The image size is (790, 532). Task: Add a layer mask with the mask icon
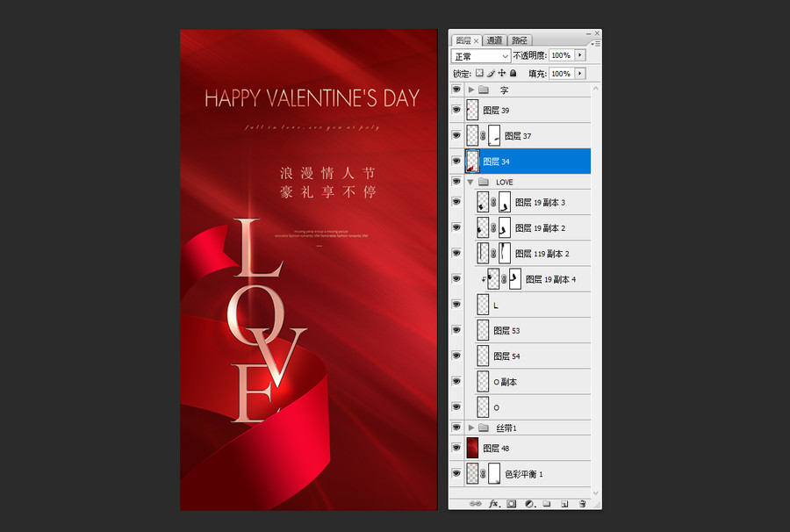(x=512, y=503)
